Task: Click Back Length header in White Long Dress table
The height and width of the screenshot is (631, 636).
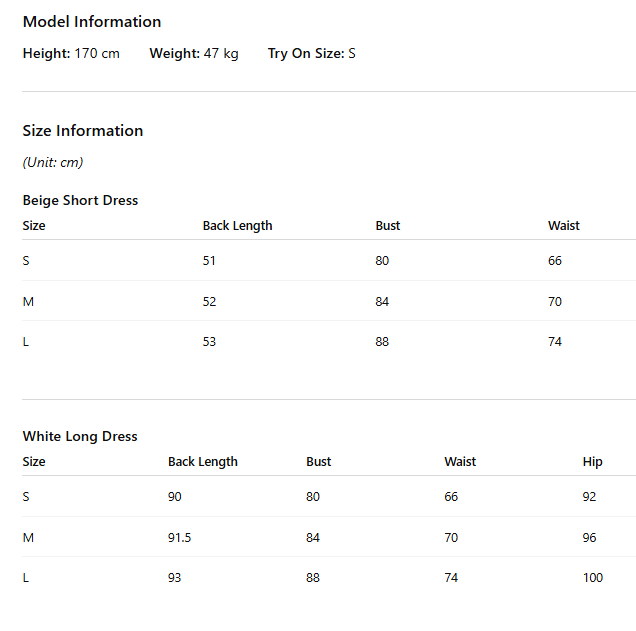Action: [x=202, y=462]
